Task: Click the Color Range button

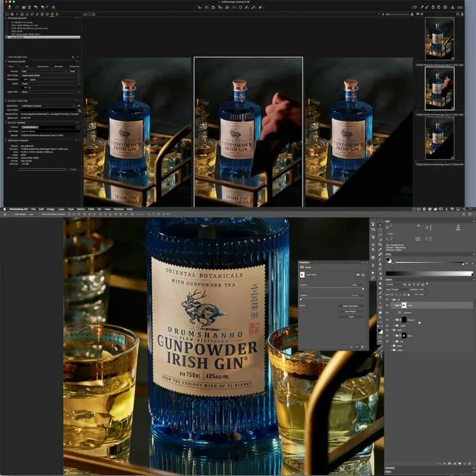Action: tap(351, 311)
